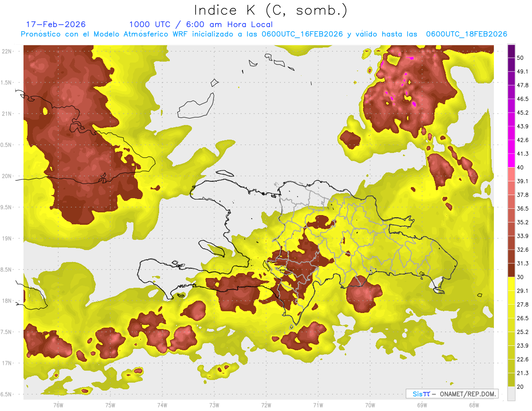Select the legend value '33.9'
This screenshot has height=411, width=532.
[523, 236]
